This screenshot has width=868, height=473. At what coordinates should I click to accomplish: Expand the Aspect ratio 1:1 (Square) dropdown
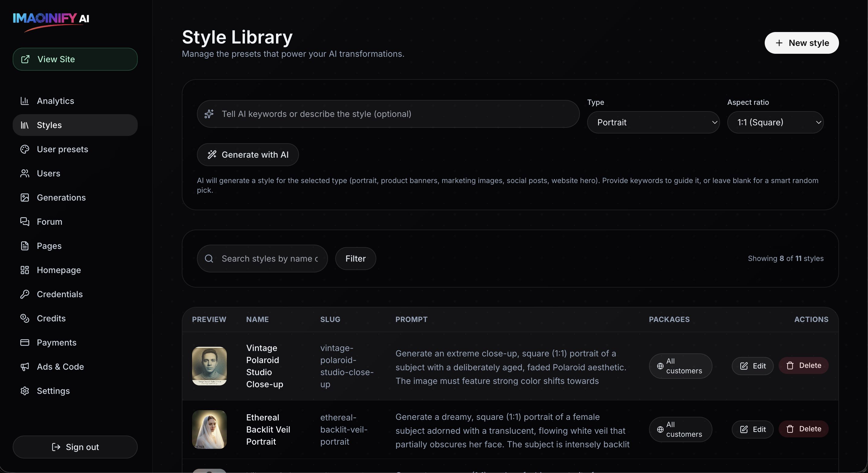coord(775,122)
